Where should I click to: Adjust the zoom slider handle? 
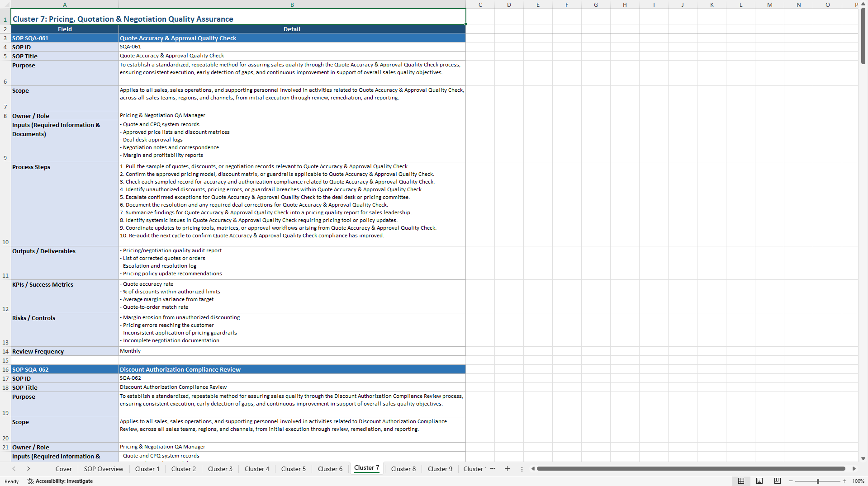coord(818,481)
